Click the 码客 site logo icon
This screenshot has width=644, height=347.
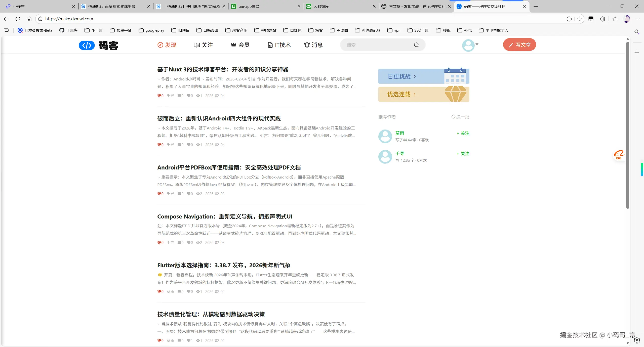click(x=87, y=45)
